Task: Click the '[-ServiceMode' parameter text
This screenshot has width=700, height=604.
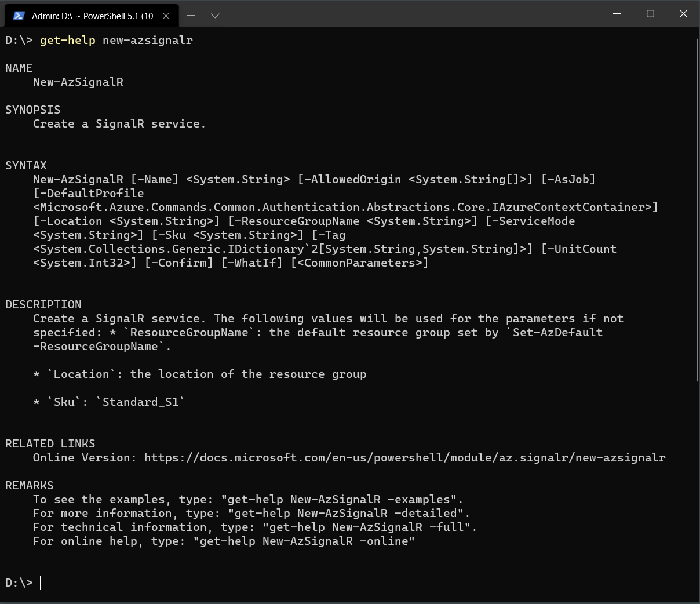Action: [x=530, y=221]
